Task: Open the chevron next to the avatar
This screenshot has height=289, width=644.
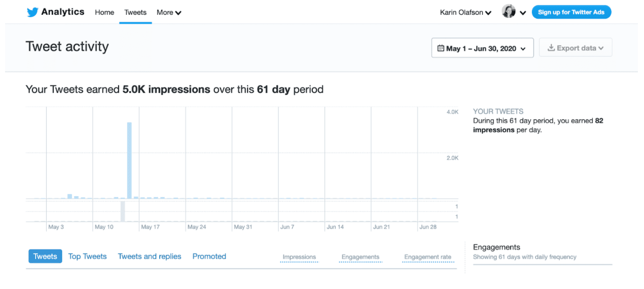Action: 523,13
